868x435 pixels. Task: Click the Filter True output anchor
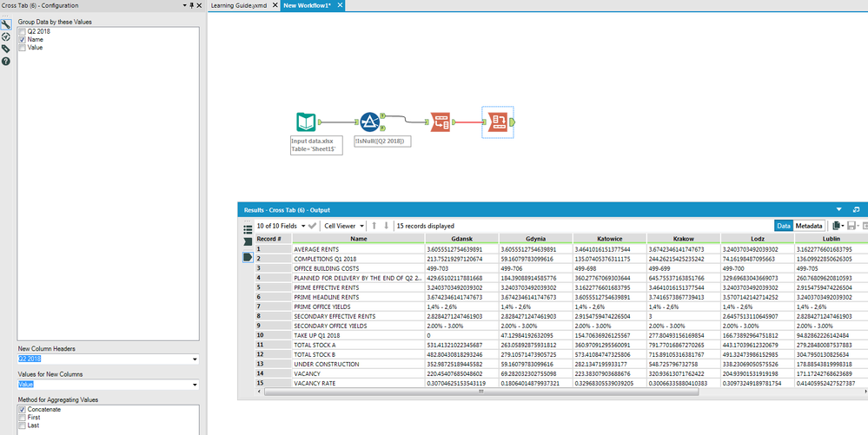coord(382,116)
